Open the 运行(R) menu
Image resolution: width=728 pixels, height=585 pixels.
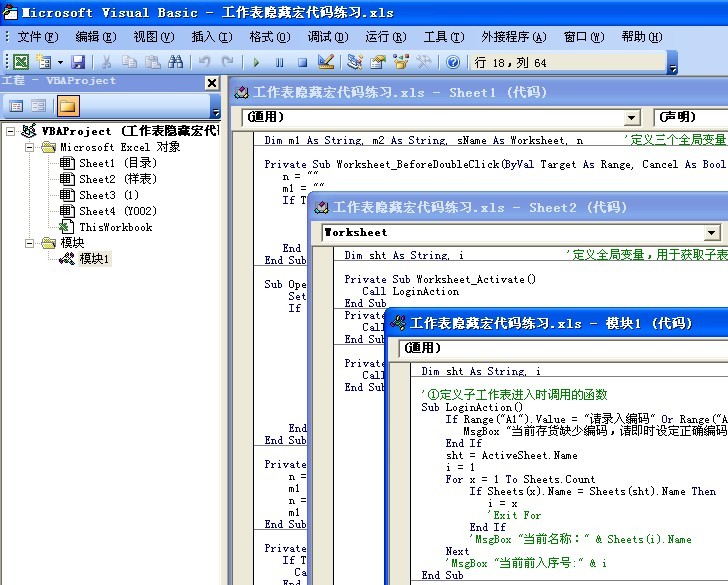pyautogui.click(x=386, y=36)
